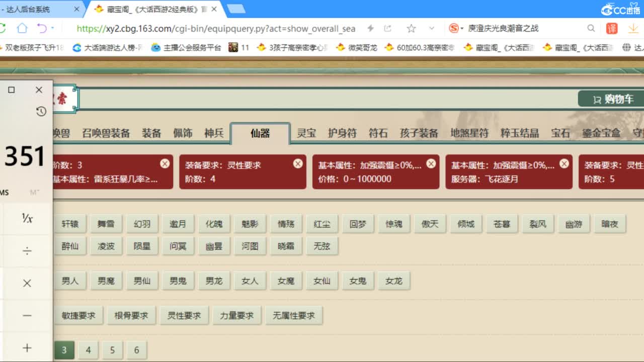The image size is (644, 362).
Task: Remove the 价格 0~1000000 filter card
Action: (x=431, y=164)
